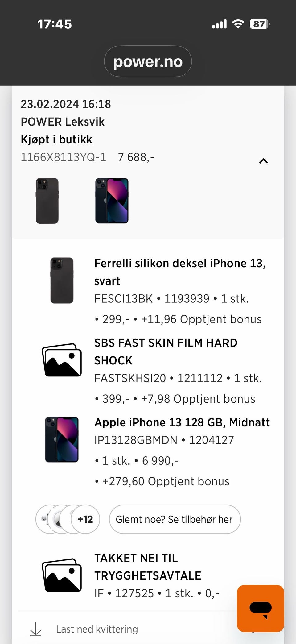The height and width of the screenshot is (644, 296).
Task: Select the black case thumbnail in header
Action: pos(47,201)
